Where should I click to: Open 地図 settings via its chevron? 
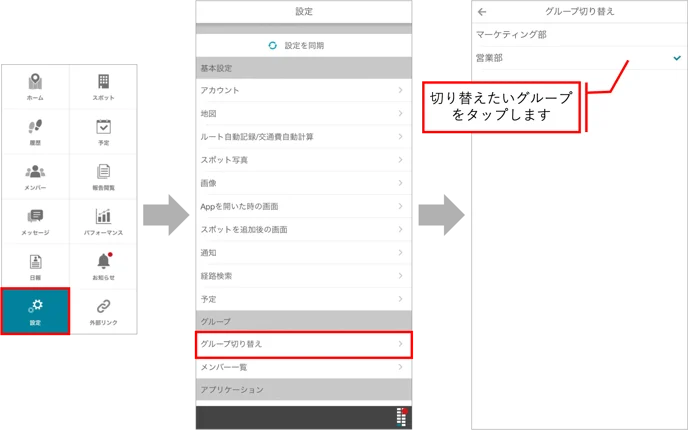point(400,113)
